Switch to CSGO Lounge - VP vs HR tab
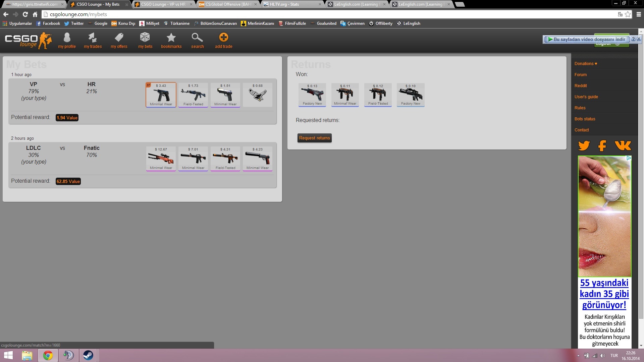 [x=163, y=4]
